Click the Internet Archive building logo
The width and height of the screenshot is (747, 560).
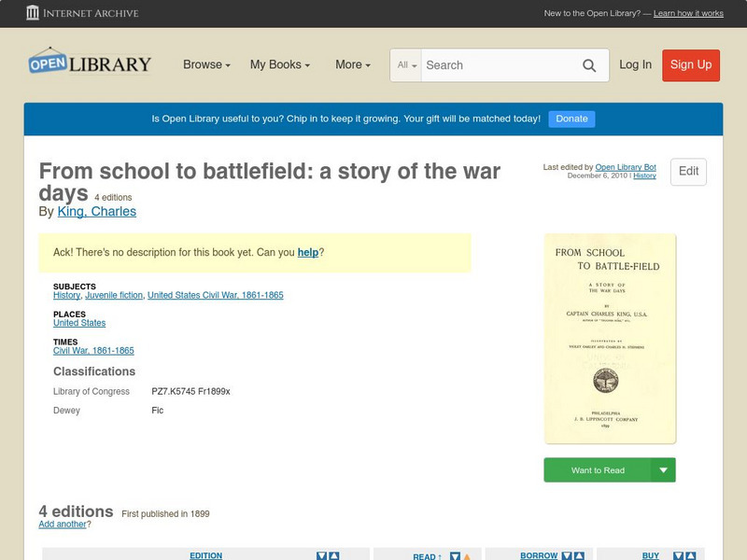pyautogui.click(x=33, y=13)
